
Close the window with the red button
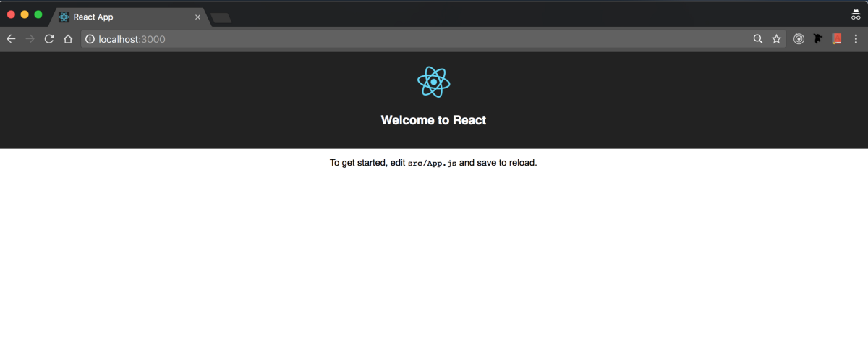pos(11,14)
